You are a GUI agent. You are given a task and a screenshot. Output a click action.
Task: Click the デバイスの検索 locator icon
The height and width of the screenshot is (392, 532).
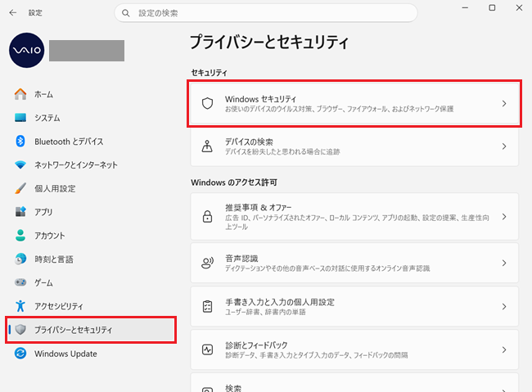(207, 146)
